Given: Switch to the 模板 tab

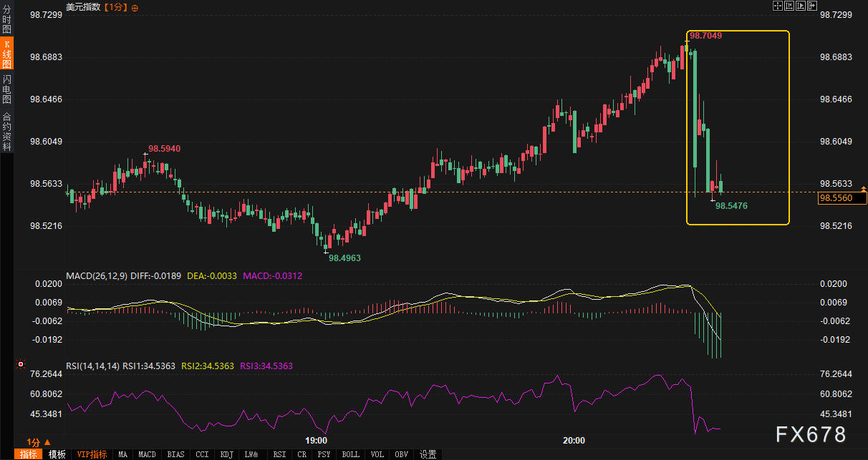Looking at the screenshot, I should [57, 454].
